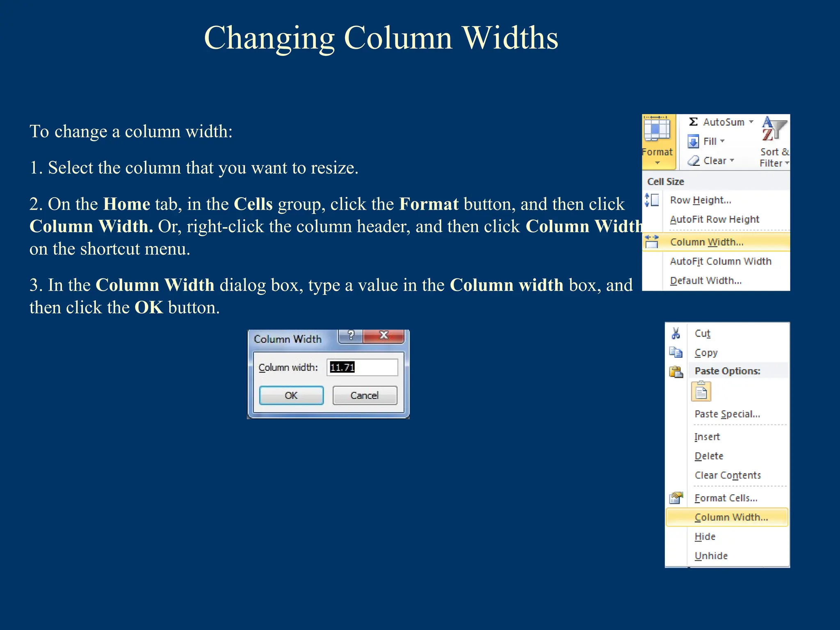The height and width of the screenshot is (630, 840).
Task: Select Copy in context menu
Action: tap(727, 352)
